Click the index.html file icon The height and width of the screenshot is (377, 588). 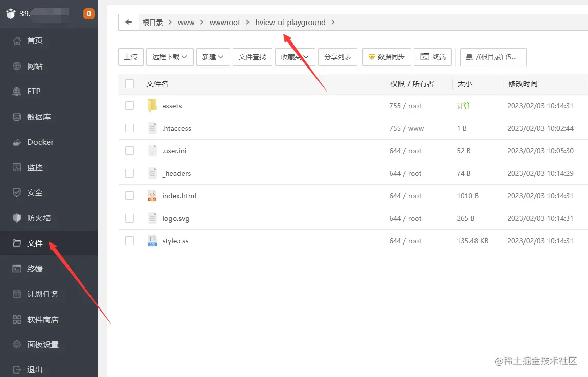152,196
